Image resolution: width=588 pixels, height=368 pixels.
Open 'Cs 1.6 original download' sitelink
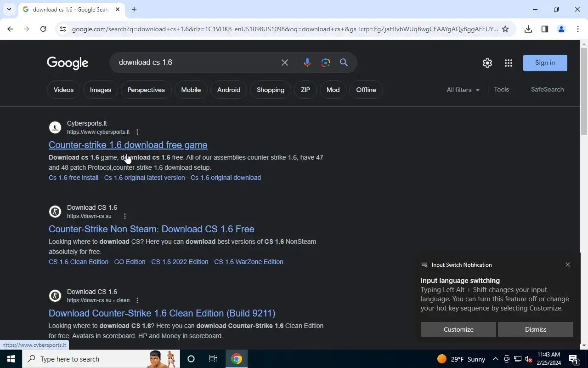point(226,178)
